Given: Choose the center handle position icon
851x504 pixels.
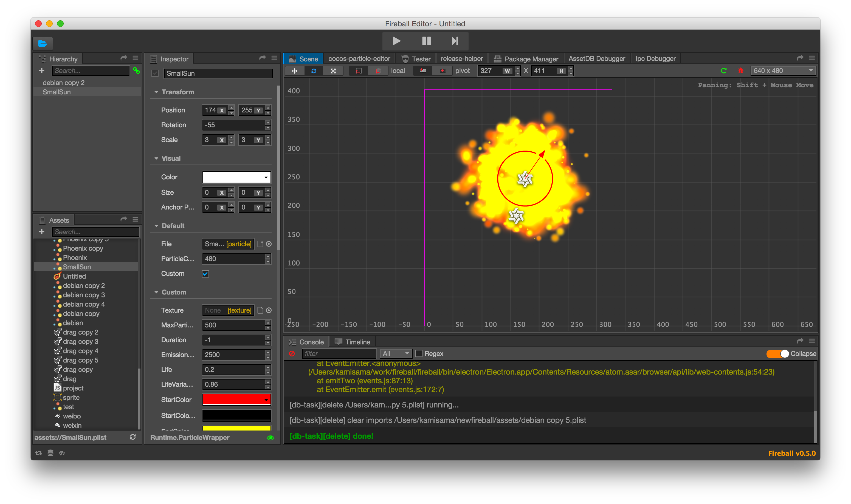Looking at the screenshot, I should (x=442, y=71).
